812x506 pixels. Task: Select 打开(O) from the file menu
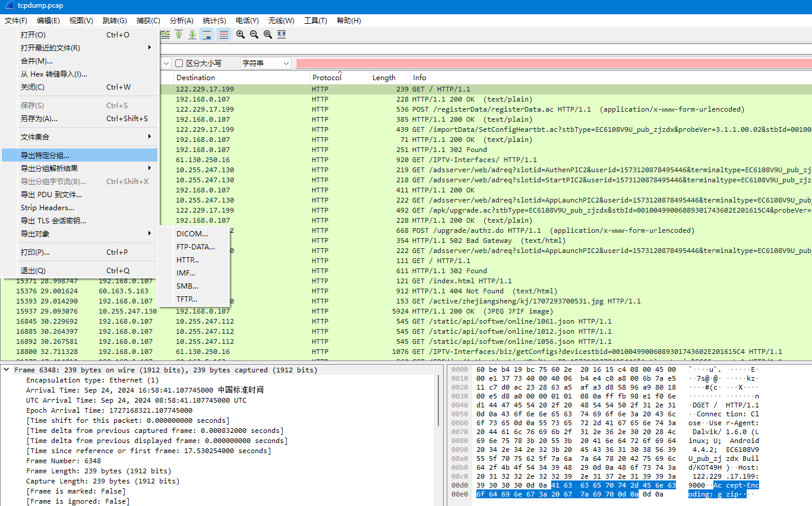pyautogui.click(x=80, y=34)
